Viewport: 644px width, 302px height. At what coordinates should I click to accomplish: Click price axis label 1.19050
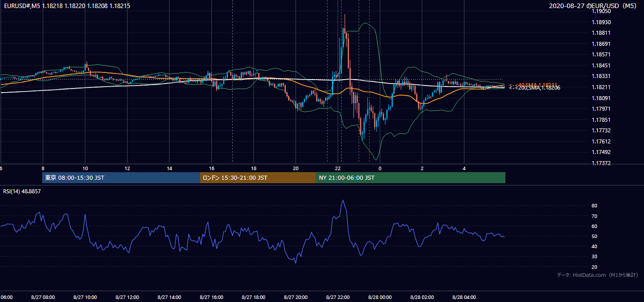[601, 11]
